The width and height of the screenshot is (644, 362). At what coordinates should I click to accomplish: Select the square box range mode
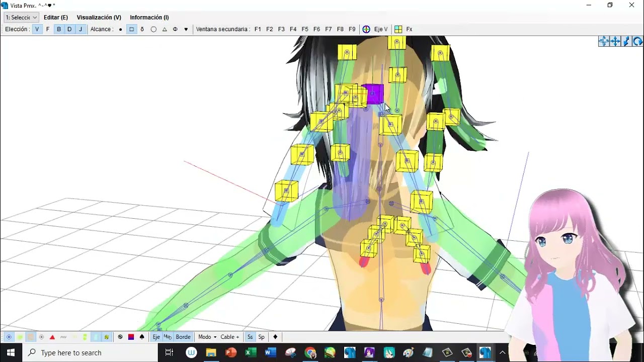pos(132,29)
